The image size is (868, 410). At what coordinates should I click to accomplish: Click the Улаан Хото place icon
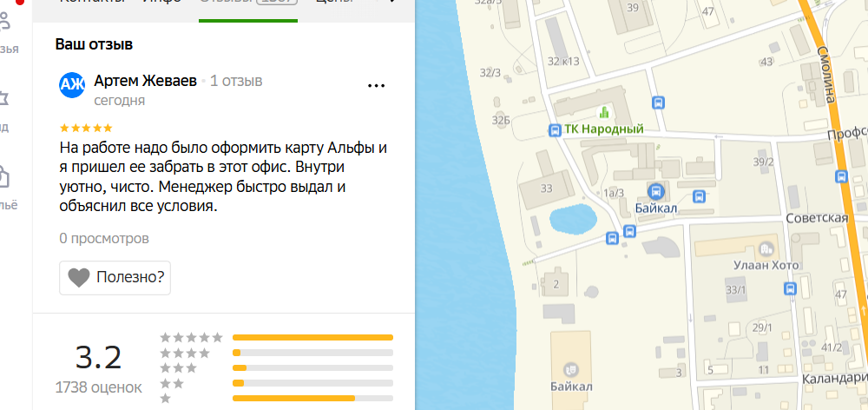pyautogui.click(x=766, y=248)
